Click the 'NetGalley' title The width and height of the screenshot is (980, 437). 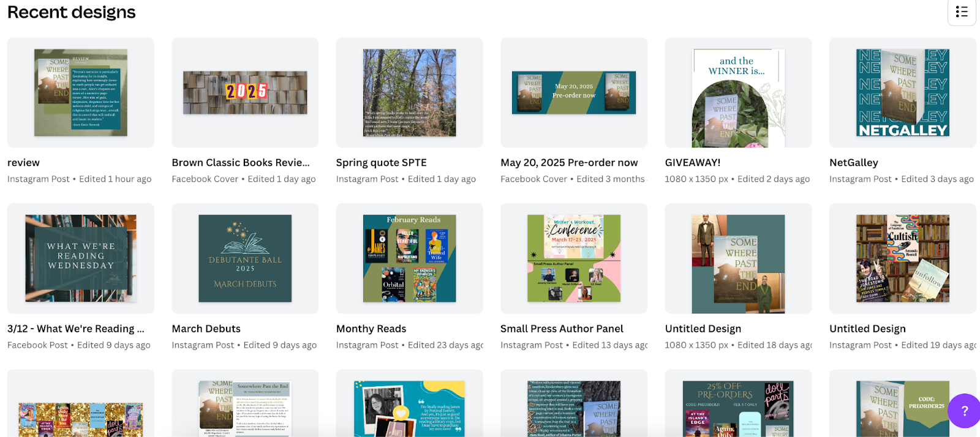click(854, 163)
